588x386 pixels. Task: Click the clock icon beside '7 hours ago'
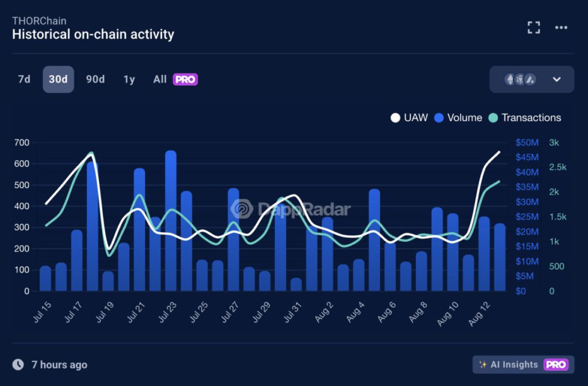click(x=18, y=364)
